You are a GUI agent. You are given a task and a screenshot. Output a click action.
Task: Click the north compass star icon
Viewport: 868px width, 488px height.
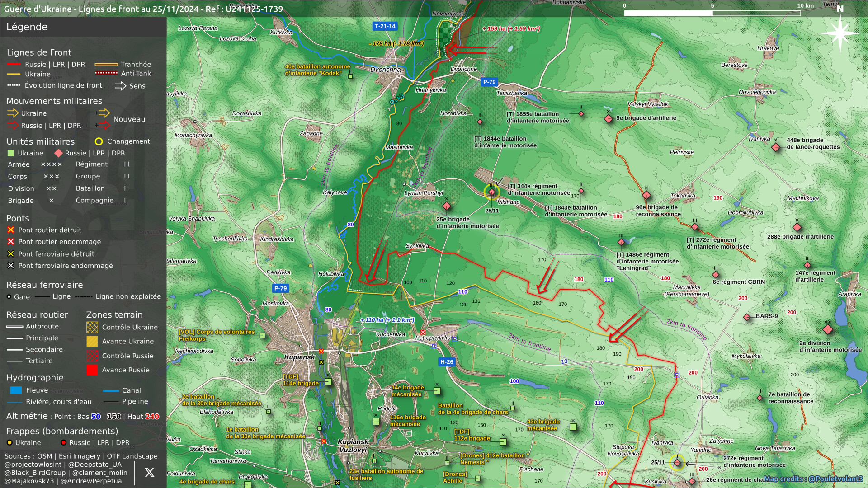(839, 33)
